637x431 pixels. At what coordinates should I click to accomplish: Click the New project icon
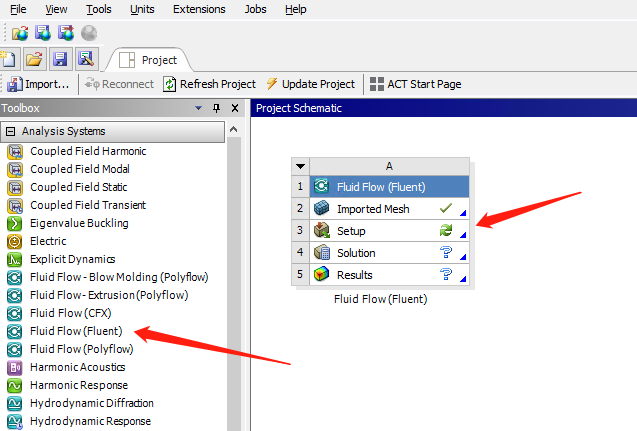(x=8, y=59)
